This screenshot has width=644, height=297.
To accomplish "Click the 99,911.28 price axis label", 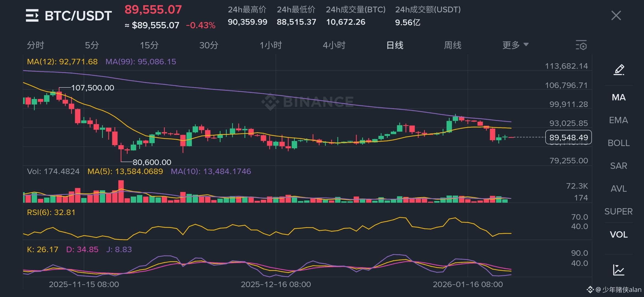I will tap(569, 104).
